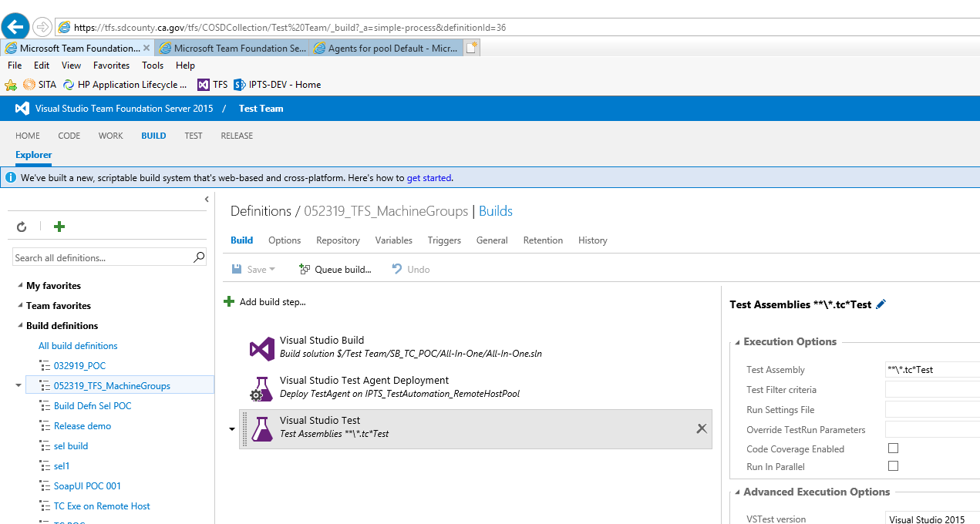Click the search magnifier icon
980x524 pixels.
click(x=199, y=257)
